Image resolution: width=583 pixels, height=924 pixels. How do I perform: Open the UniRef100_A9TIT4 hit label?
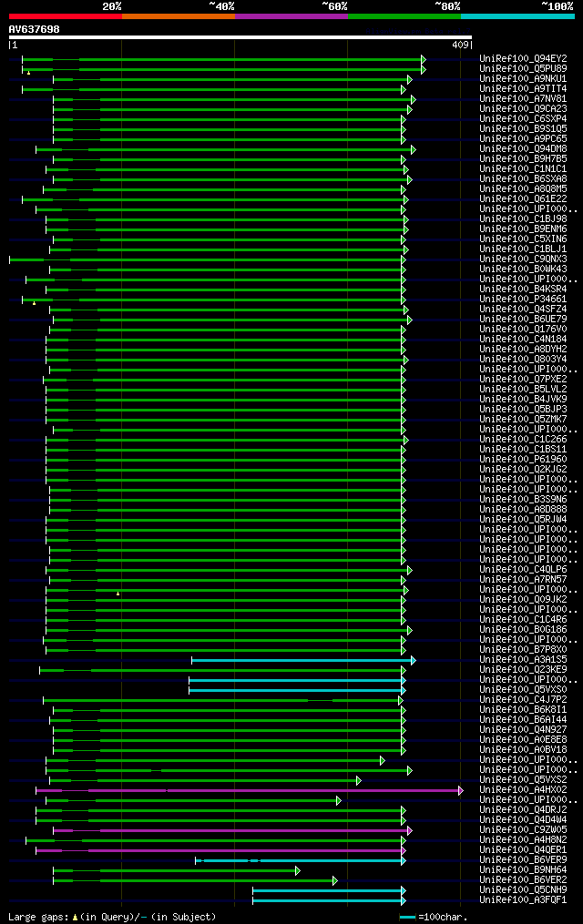click(523, 89)
